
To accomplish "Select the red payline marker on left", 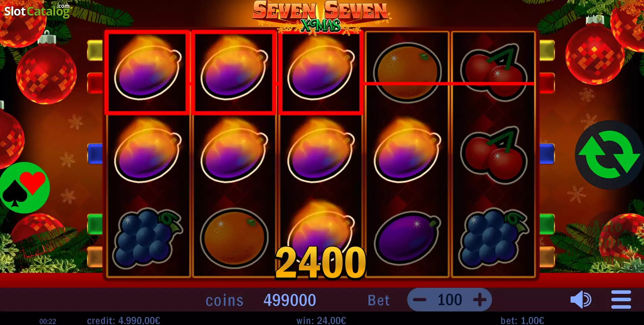I will coord(95,83).
